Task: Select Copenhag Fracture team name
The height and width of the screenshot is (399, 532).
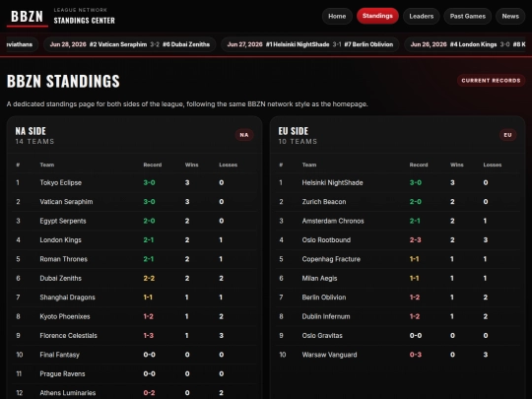Action: pos(331,259)
